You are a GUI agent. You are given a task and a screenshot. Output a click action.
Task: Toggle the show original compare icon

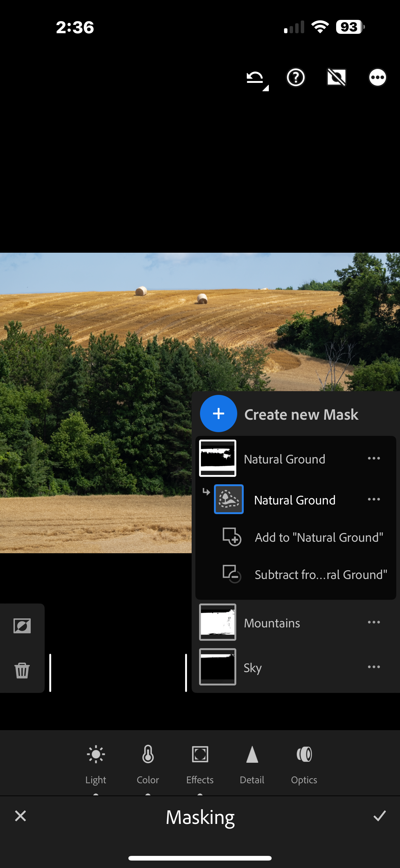[x=336, y=78]
